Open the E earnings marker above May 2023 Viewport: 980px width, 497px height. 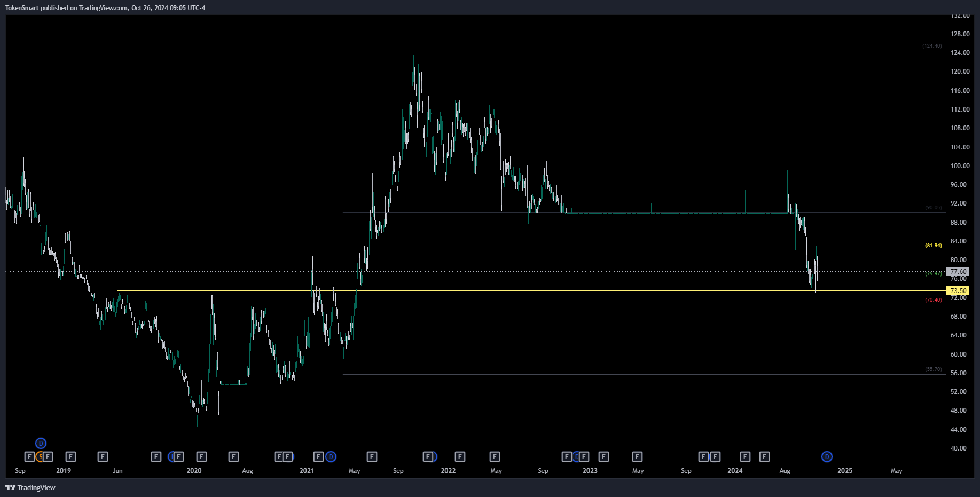click(637, 457)
